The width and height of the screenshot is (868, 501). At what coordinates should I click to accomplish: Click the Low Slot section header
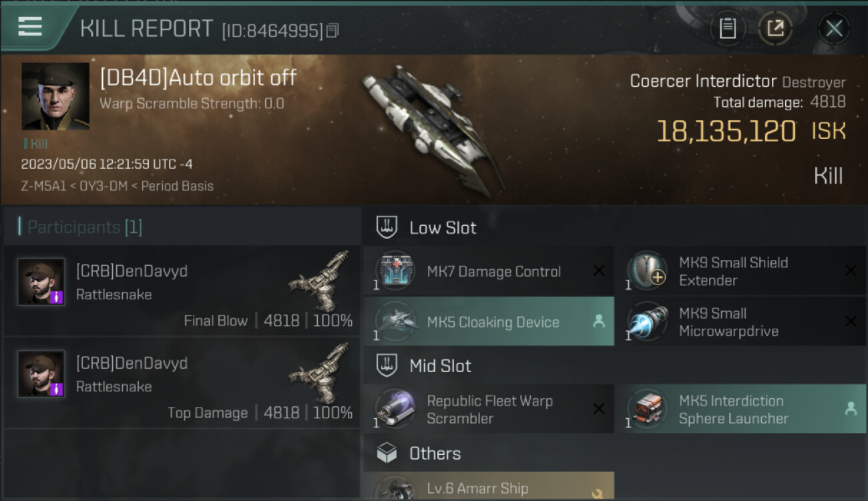click(443, 228)
